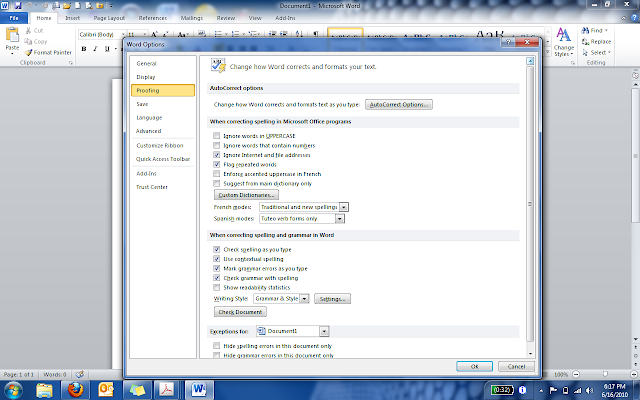Select General in Word Options sidebar
640x400 pixels.
point(163,64)
